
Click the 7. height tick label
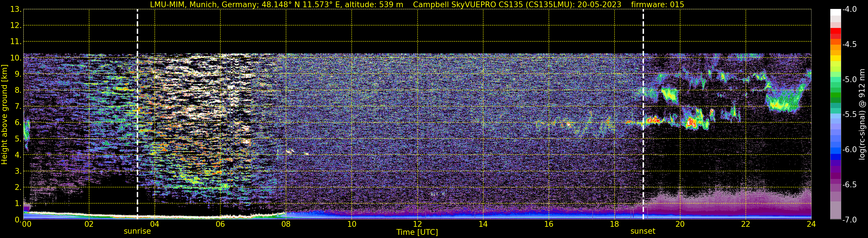tap(18, 106)
